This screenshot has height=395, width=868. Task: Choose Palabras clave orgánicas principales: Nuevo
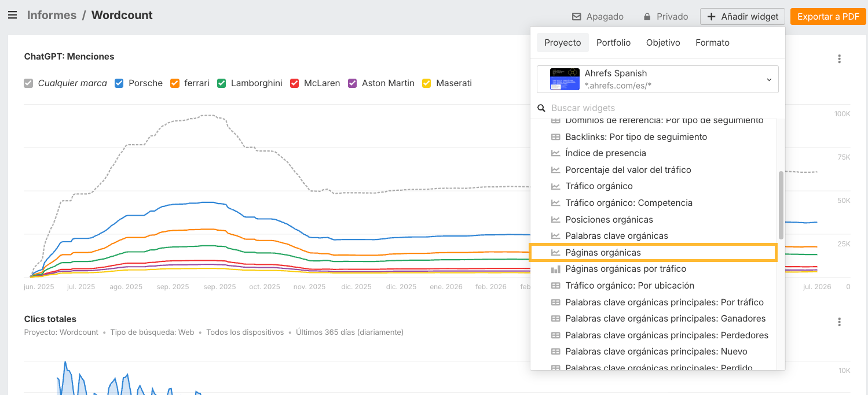pyautogui.click(x=653, y=352)
